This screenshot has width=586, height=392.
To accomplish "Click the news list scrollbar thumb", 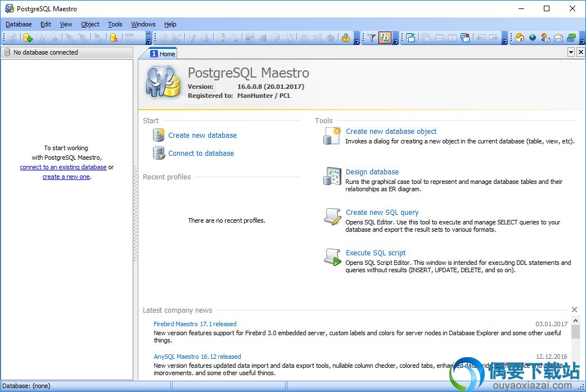I will pyautogui.click(x=575, y=332).
